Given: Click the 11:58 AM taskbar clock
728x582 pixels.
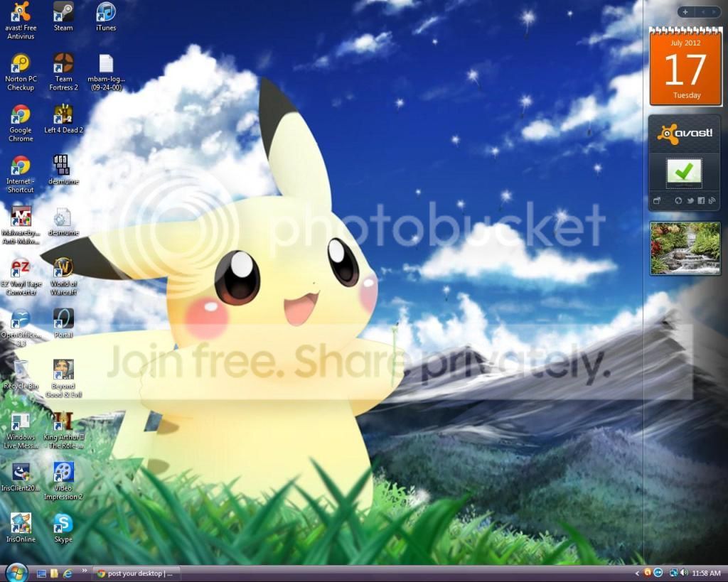Looking at the screenshot, I should point(706,573).
